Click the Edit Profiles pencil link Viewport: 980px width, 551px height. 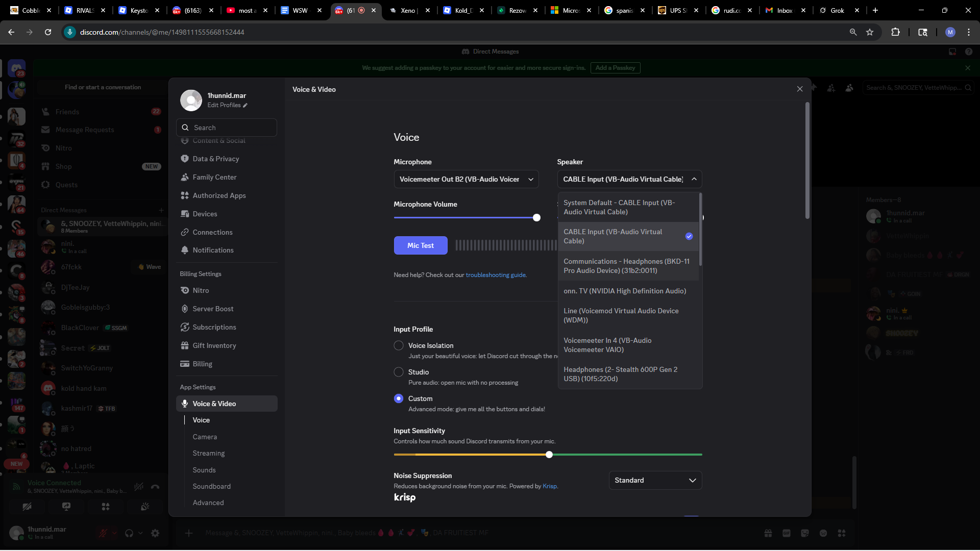[x=227, y=105]
